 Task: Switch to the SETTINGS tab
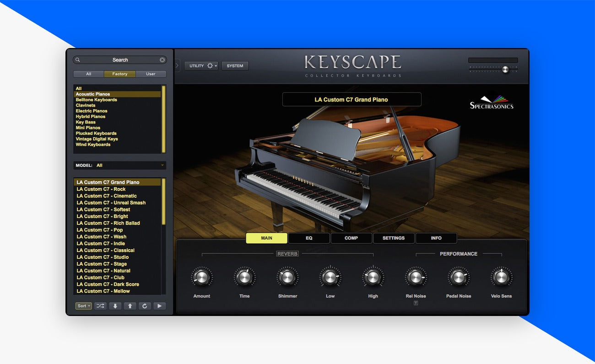tap(394, 238)
